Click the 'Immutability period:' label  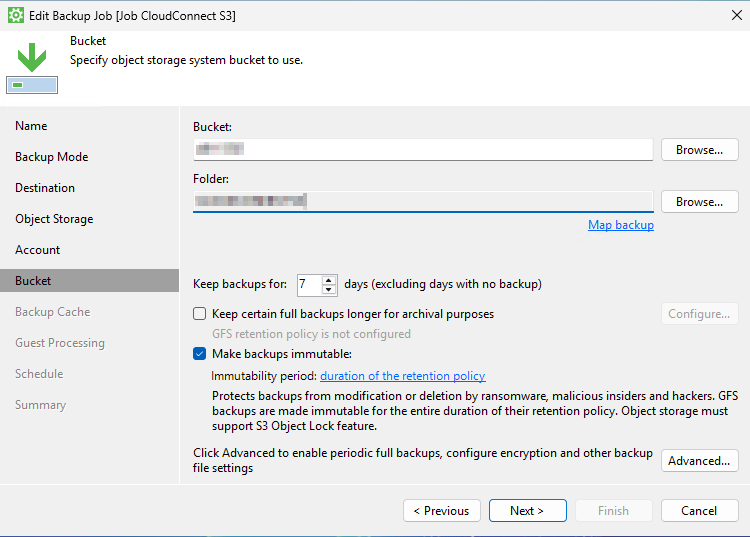coord(264,376)
